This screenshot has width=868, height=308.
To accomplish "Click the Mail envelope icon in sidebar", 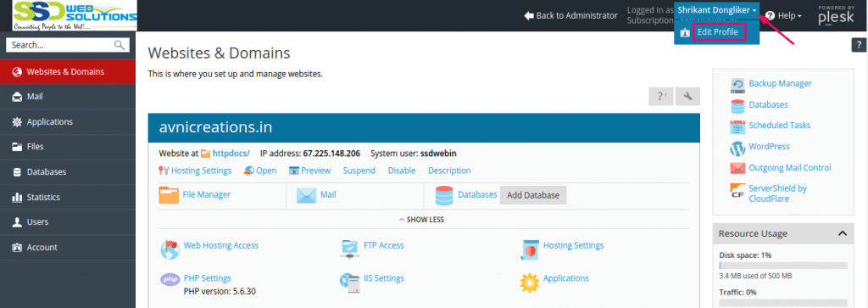I will tap(17, 97).
